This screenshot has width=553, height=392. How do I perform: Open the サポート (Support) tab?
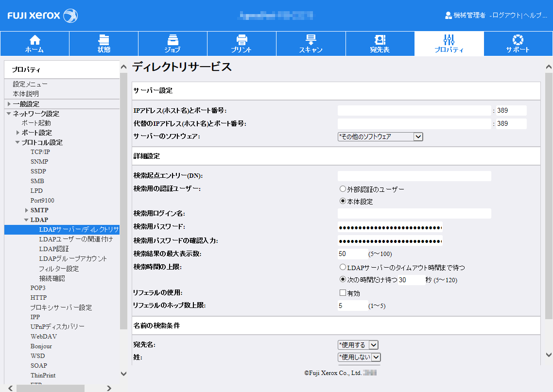click(518, 44)
